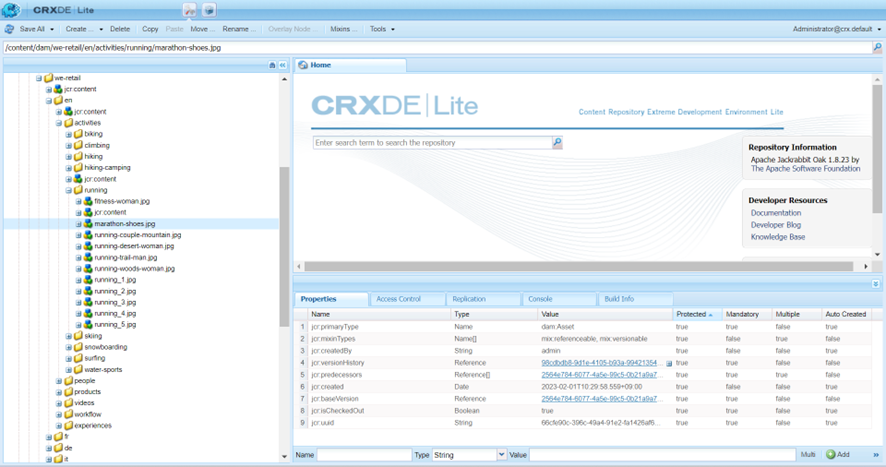
Task: Click the tools wrench icon in header
Action: (189, 10)
